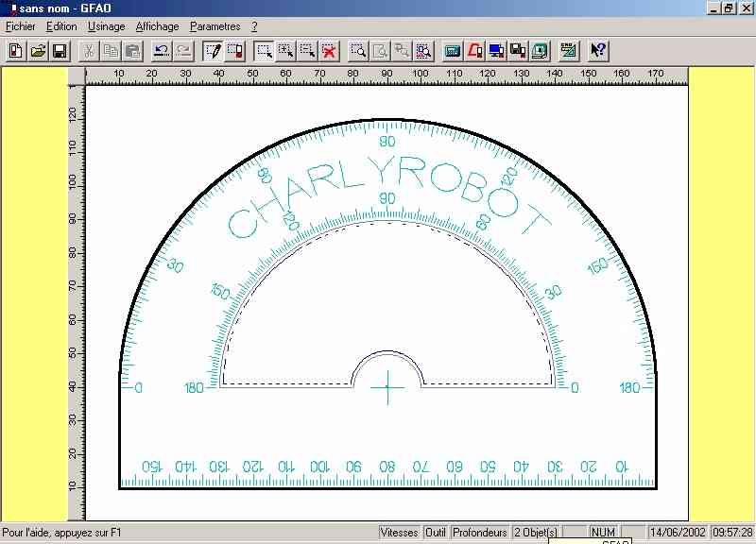The image size is (756, 544).
Task: Click the horizontal ruler mark 100
Action: tap(421, 74)
